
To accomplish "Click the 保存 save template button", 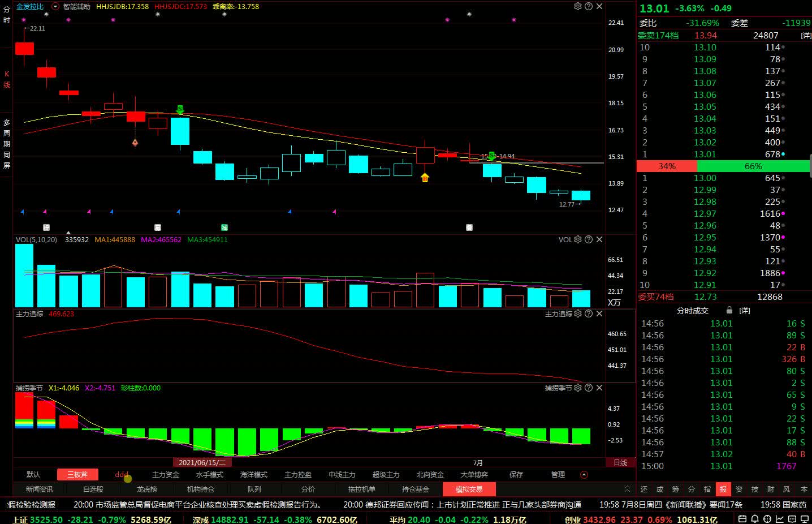I will coord(516,475).
